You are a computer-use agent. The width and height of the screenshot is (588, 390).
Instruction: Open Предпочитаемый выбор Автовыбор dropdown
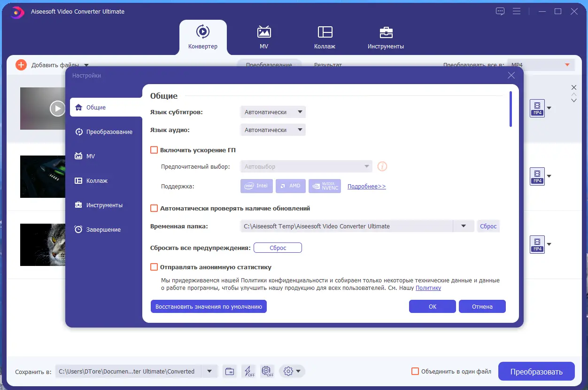[x=306, y=166]
